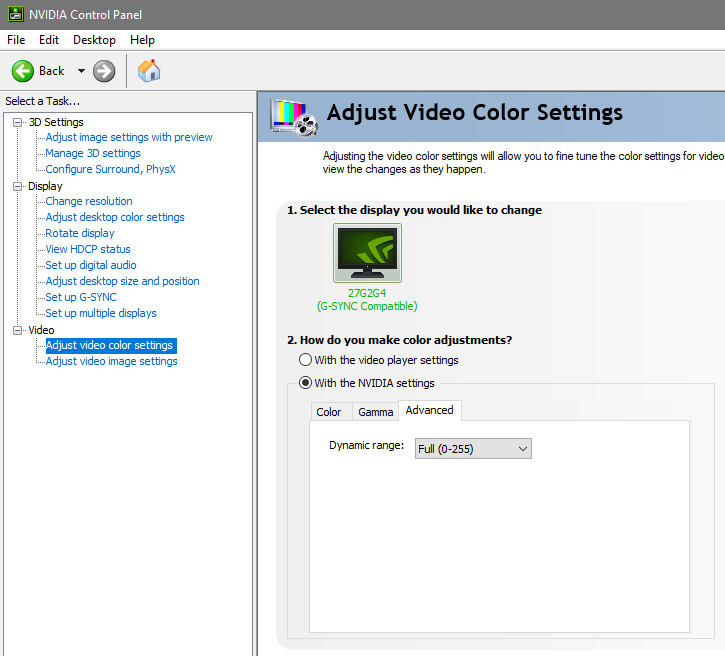Click the Display category label
This screenshot has height=656, width=725.
[x=45, y=186]
